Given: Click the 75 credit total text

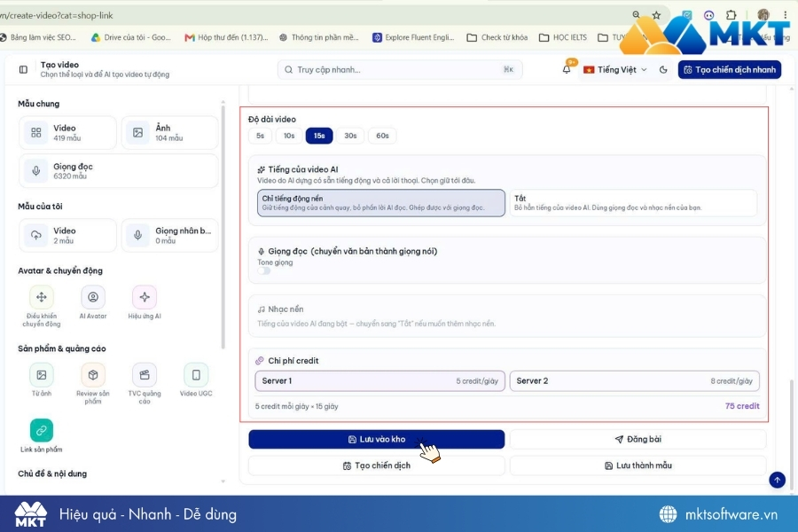Looking at the screenshot, I should [742, 406].
